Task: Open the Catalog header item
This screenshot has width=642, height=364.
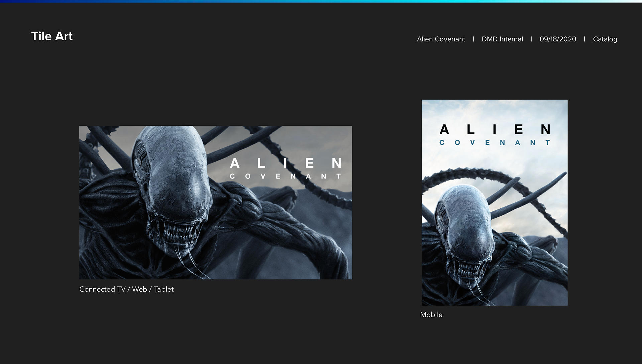Action: pyautogui.click(x=605, y=39)
